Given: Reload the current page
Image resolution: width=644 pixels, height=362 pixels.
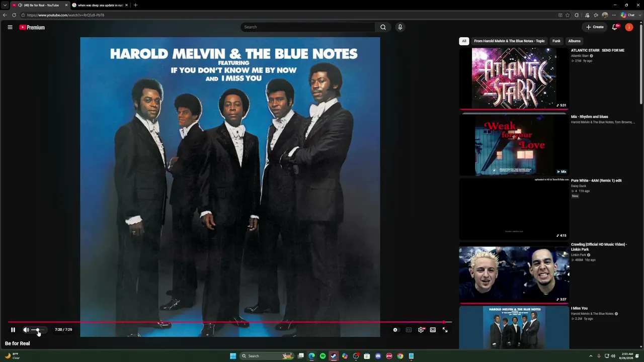Looking at the screenshot, I should (x=14, y=15).
